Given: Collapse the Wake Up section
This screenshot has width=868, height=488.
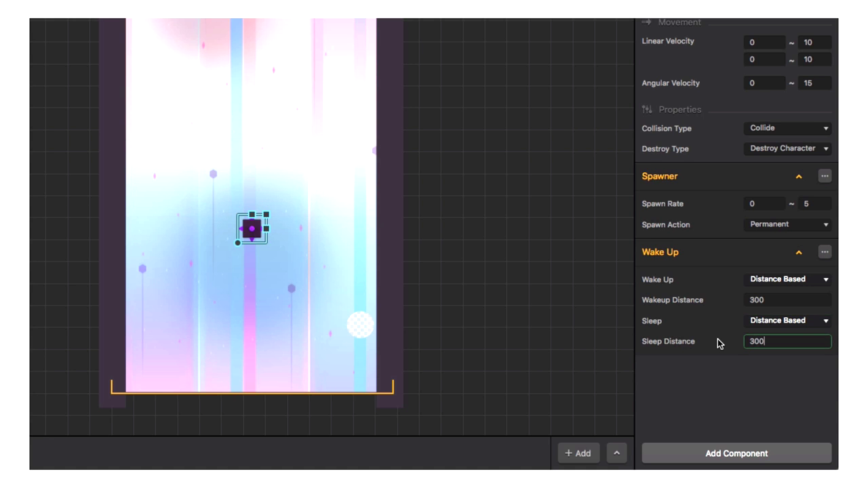Looking at the screenshot, I should (x=799, y=252).
